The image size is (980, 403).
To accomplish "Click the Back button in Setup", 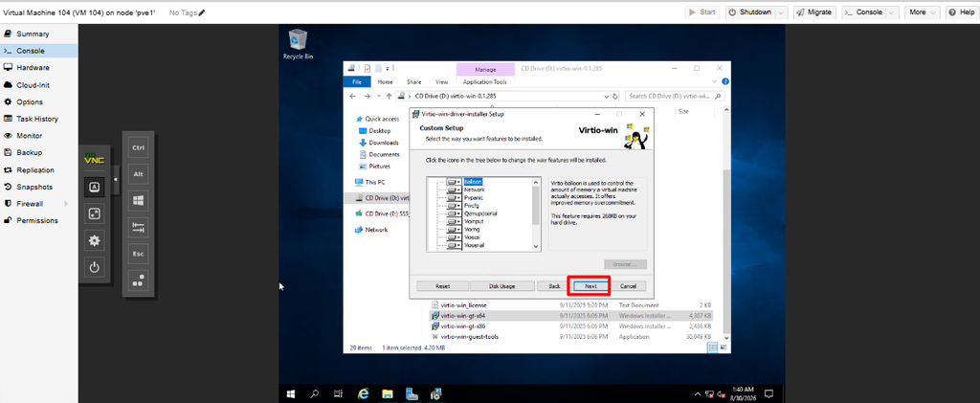I will click(x=554, y=286).
